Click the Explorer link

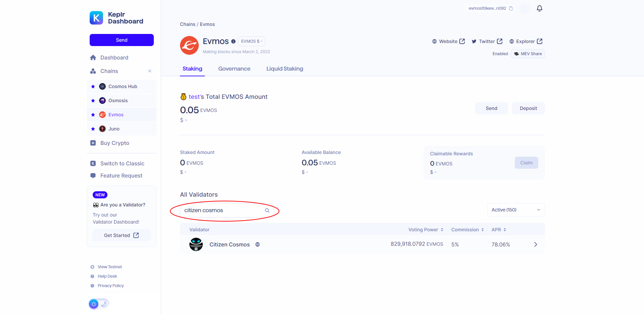coord(526,41)
